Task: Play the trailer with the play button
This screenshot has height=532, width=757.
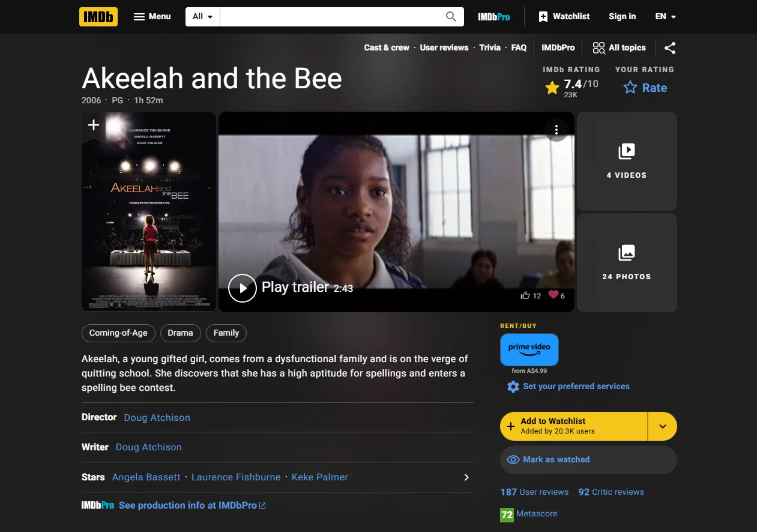Action: tap(243, 288)
